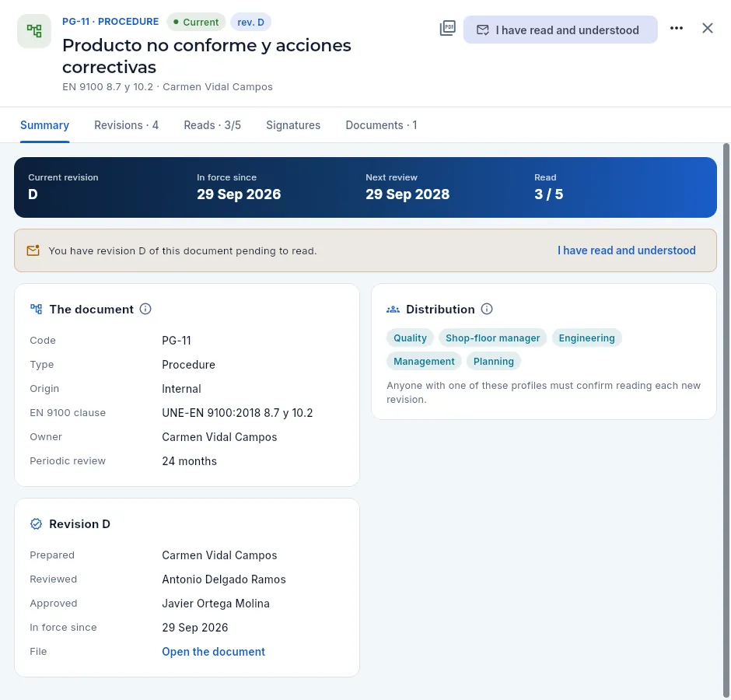Open the Reads · 3/5 tab

point(212,125)
